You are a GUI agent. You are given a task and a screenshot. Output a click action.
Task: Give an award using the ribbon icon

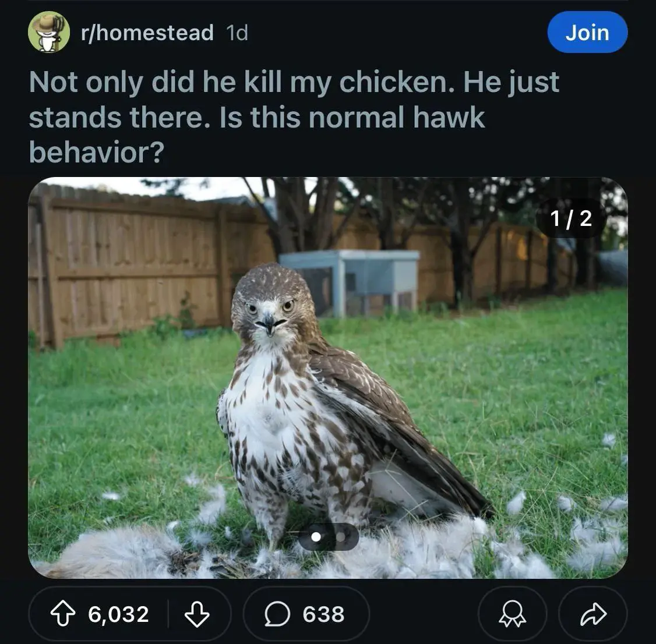512,614
